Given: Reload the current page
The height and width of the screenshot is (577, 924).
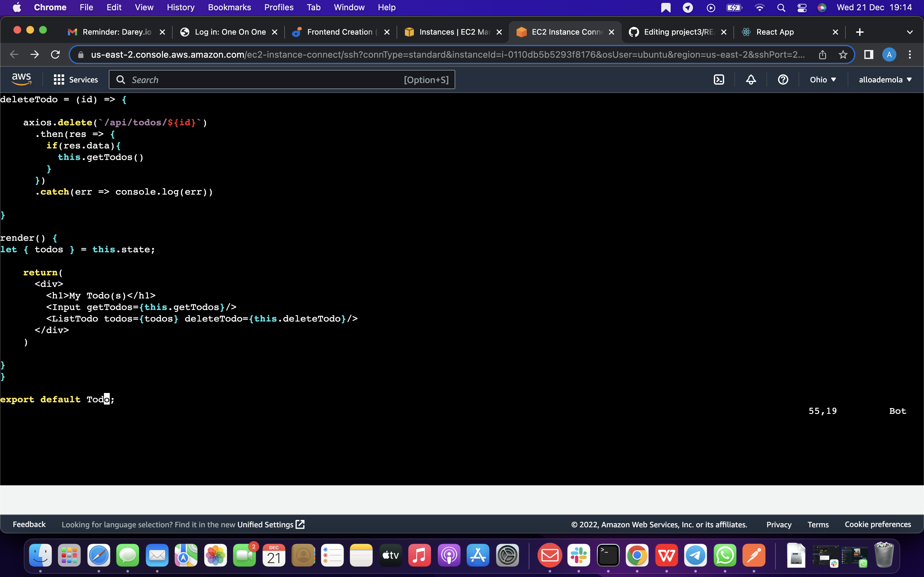Looking at the screenshot, I should tap(55, 54).
